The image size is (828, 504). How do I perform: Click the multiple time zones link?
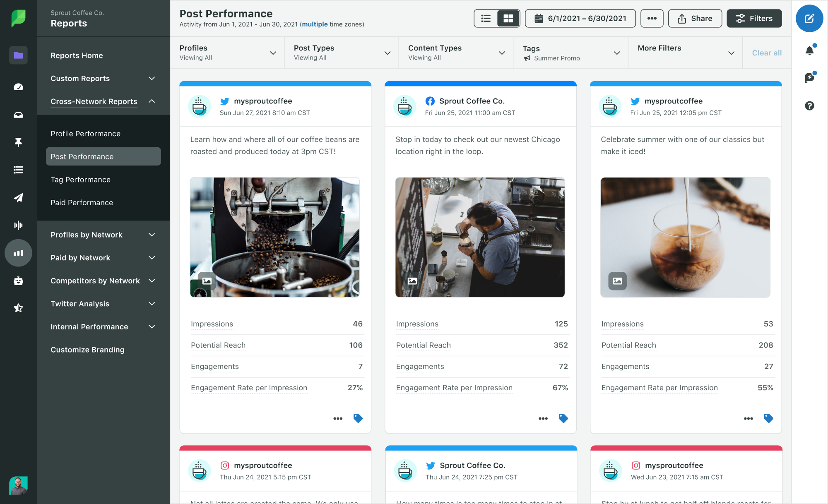pos(314,24)
